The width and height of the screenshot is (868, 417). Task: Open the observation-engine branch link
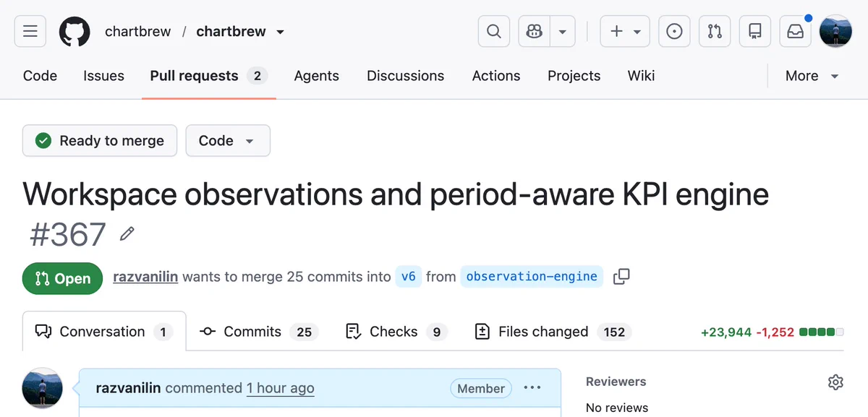[532, 277]
